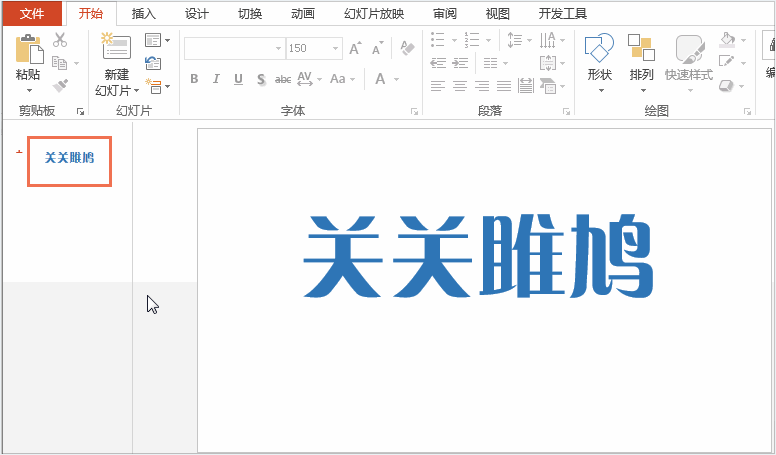Screen dimensions: 776x455
Task: Click the 快速样式 quick styles button
Action: coord(689,62)
